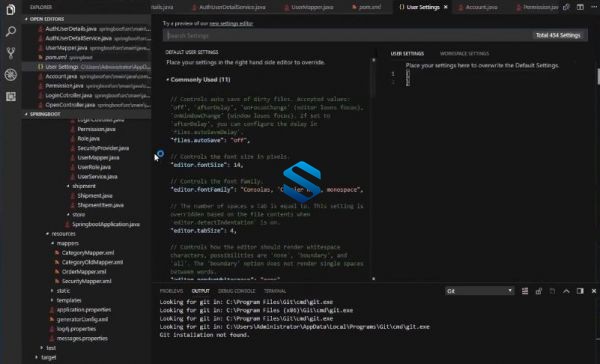Click the "files.autoSave": "off" setting line

pos(210,140)
